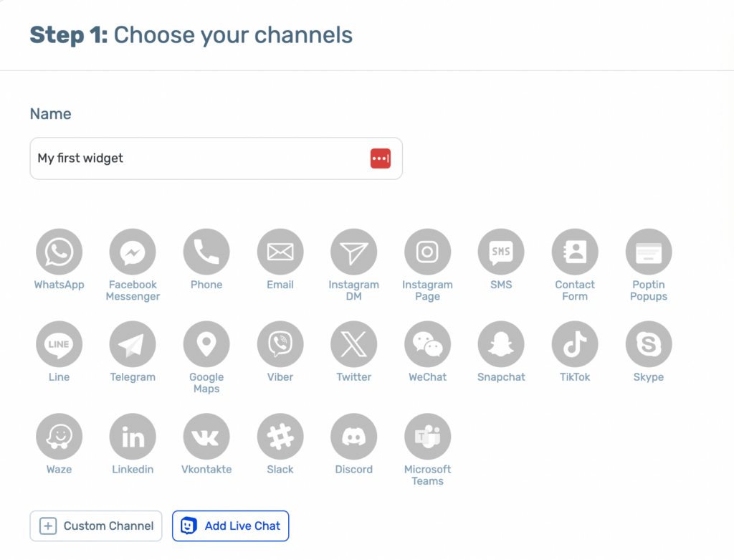The height and width of the screenshot is (560, 734).
Task: Choose the Slack channel icon
Action: pyautogui.click(x=280, y=437)
